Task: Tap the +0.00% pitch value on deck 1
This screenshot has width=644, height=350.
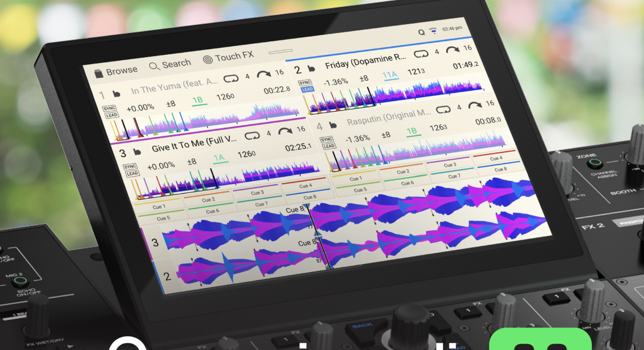Action: tap(140, 108)
